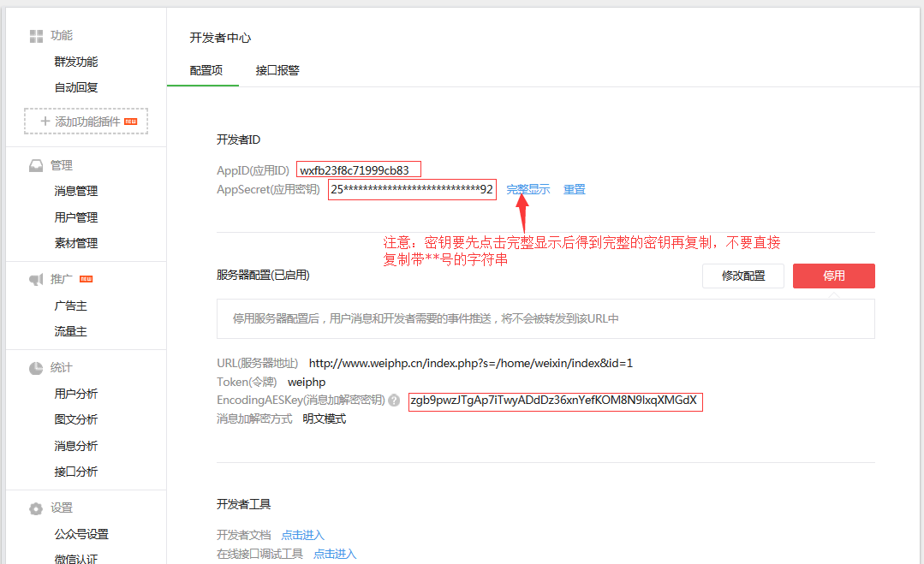Click the cloud icon beside 管理
This screenshot has width=924, height=564.
point(34,165)
